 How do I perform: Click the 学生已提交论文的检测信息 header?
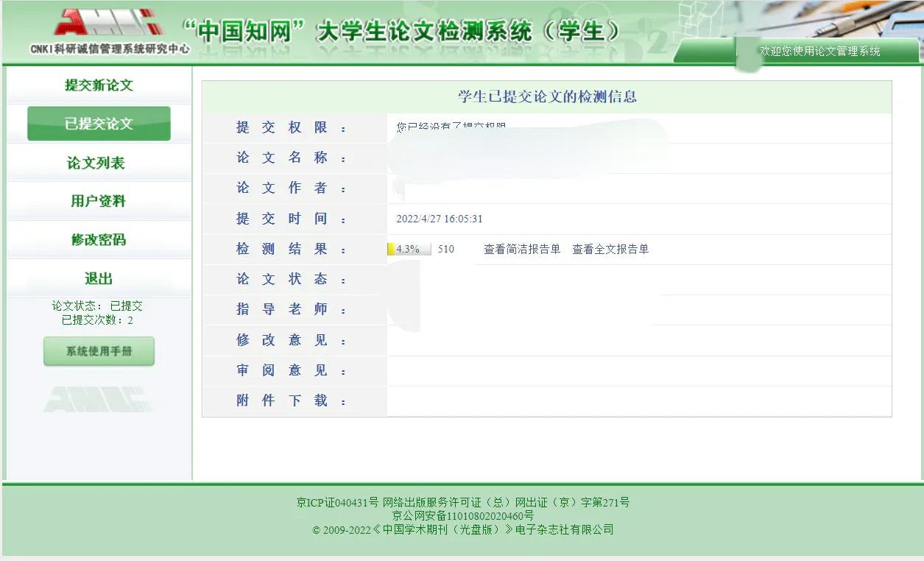(x=548, y=96)
